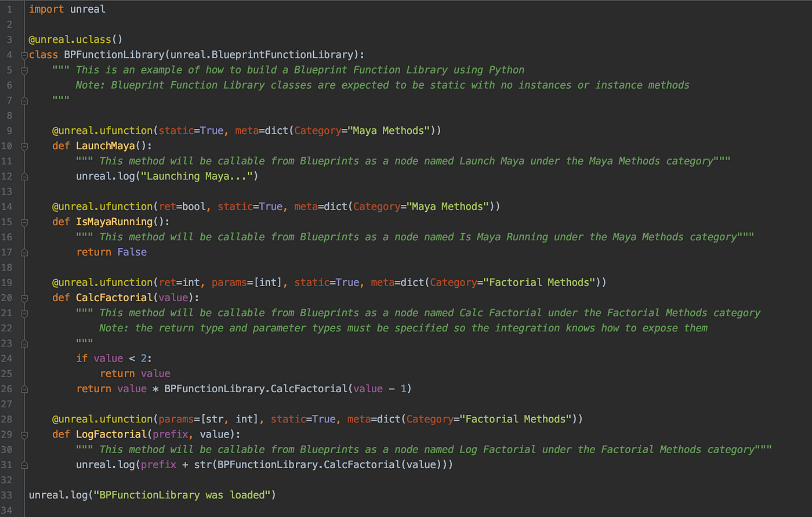Click the "Maya Methods" string on line 9
The height and width of the screenshot is (517, 812).
(x=389, y=131)
